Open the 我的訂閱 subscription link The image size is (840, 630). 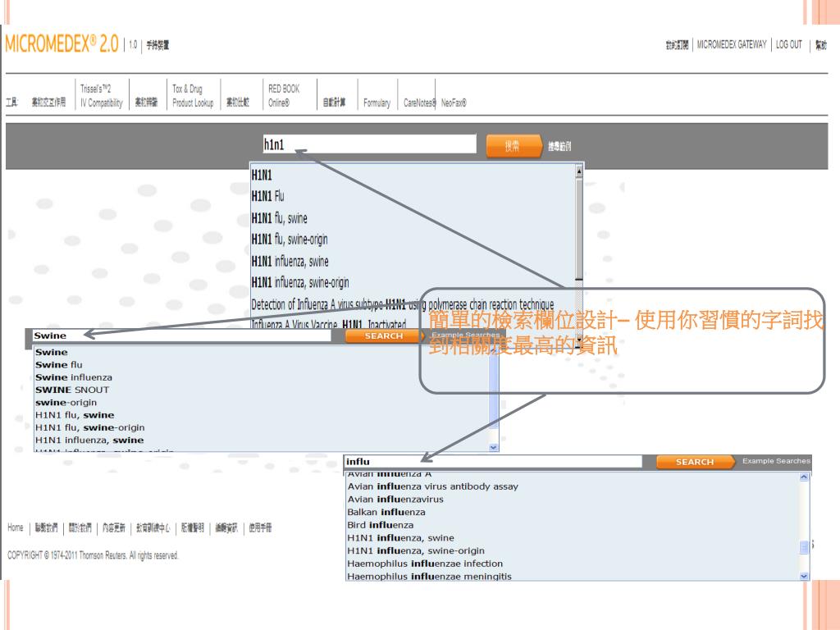[677, 45]
